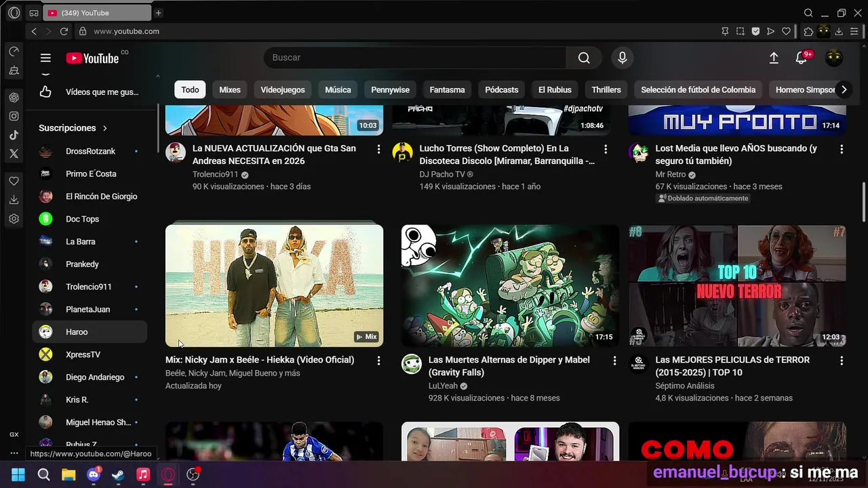Viewport: 868px width, 488px height.
Task: Open Opera GX main menu logo
Action: 14,13
